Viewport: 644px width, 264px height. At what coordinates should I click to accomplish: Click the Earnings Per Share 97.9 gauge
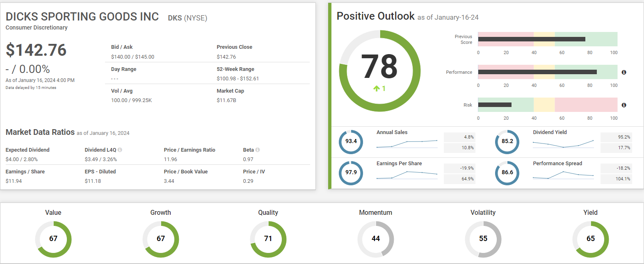pos(351,173)
